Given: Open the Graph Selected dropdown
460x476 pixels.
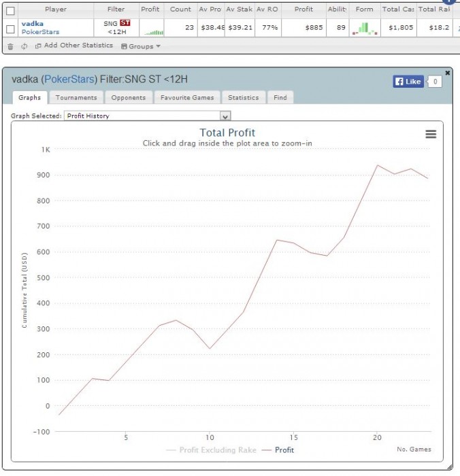Looking at the screenshot, I should 148,116.
